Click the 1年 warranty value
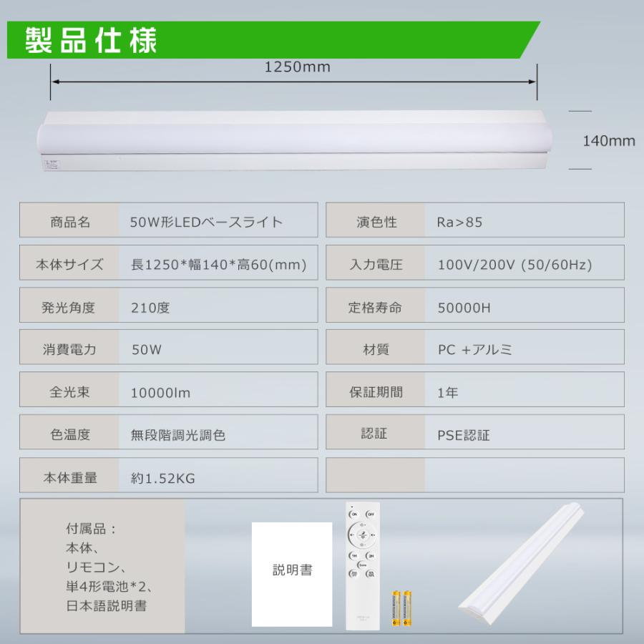Viewport: 644px width, 644px height. point(448,393)
